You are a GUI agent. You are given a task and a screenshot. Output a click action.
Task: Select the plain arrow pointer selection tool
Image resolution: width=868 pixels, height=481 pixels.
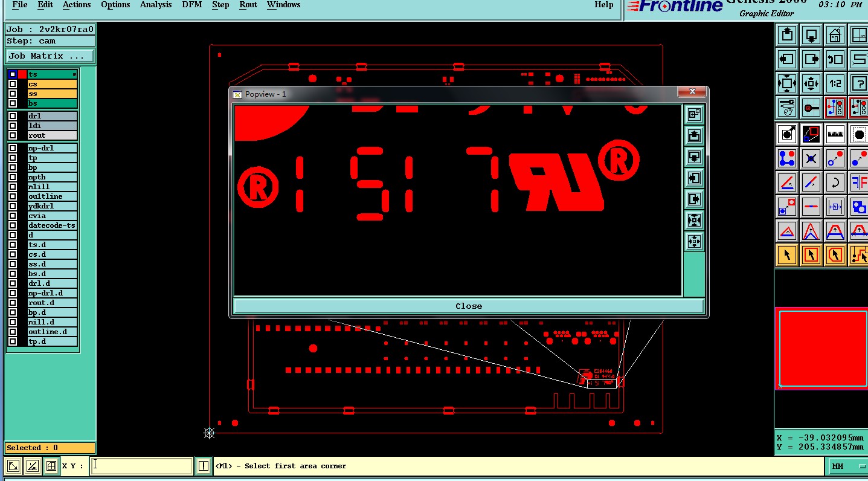(787, 255)
